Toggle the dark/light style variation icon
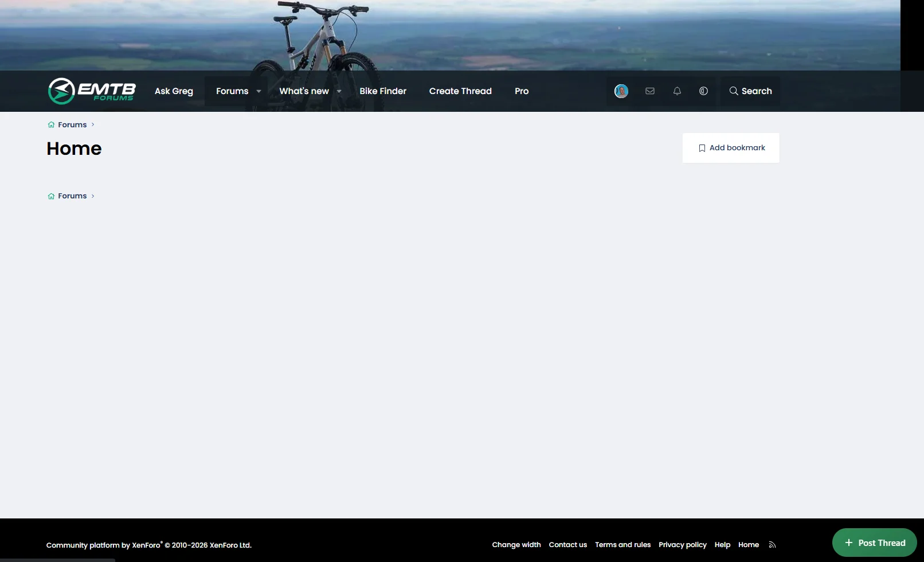 [703, 91]
